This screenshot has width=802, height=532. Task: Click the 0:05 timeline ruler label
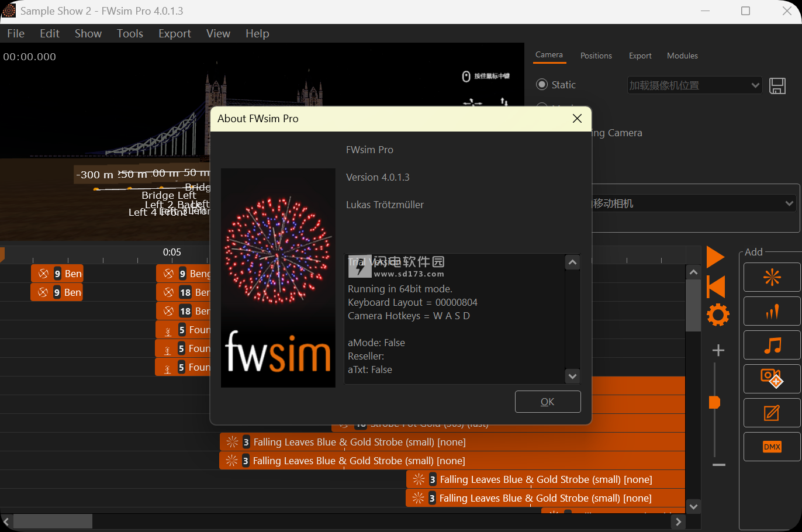tap(172, 252)
